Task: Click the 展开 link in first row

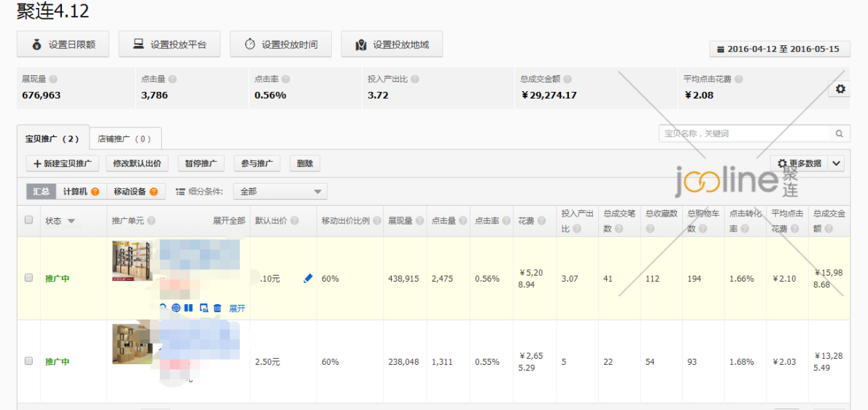Action: 237,308
